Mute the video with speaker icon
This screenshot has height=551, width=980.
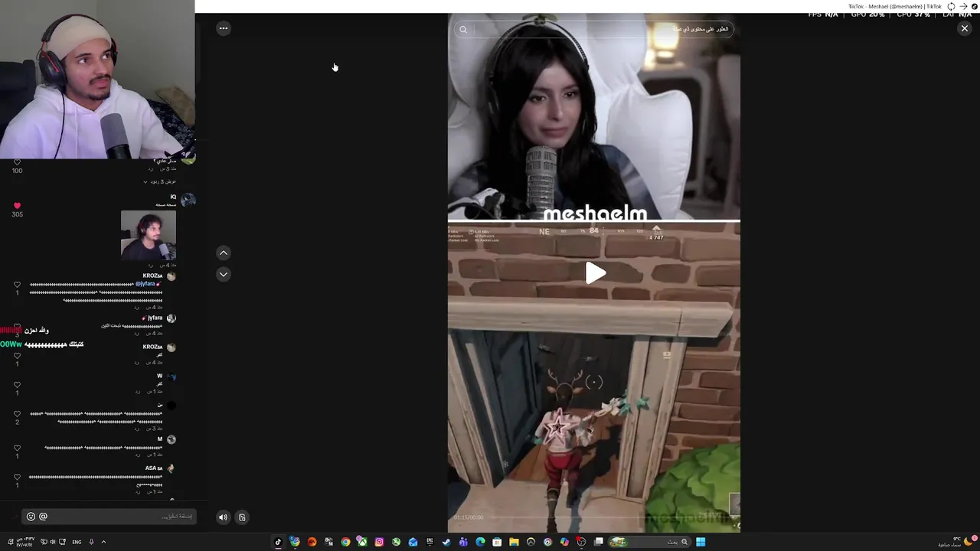coord(223,517)
